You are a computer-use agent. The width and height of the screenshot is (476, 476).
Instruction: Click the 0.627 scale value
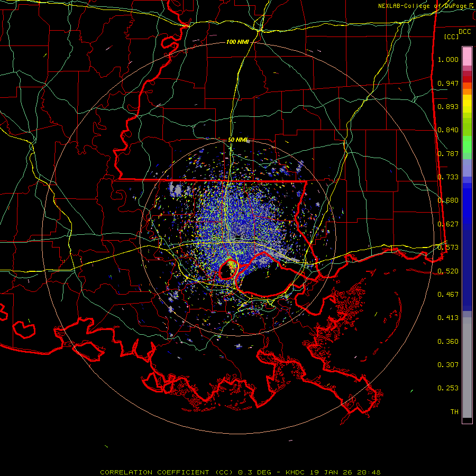pyautogui.click(x=448, y=224)
